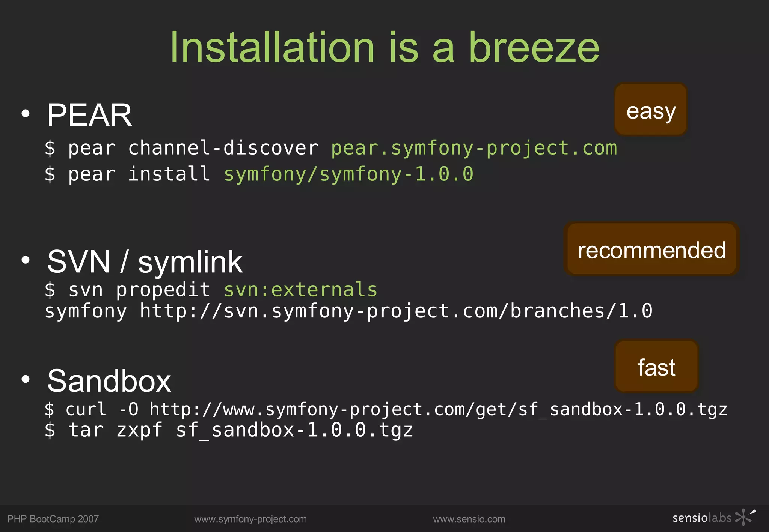Image resolution: width=769 pixels, height=532 pixels.
Task: Click the 'recommended' badge
Action: tap(651, 249)
